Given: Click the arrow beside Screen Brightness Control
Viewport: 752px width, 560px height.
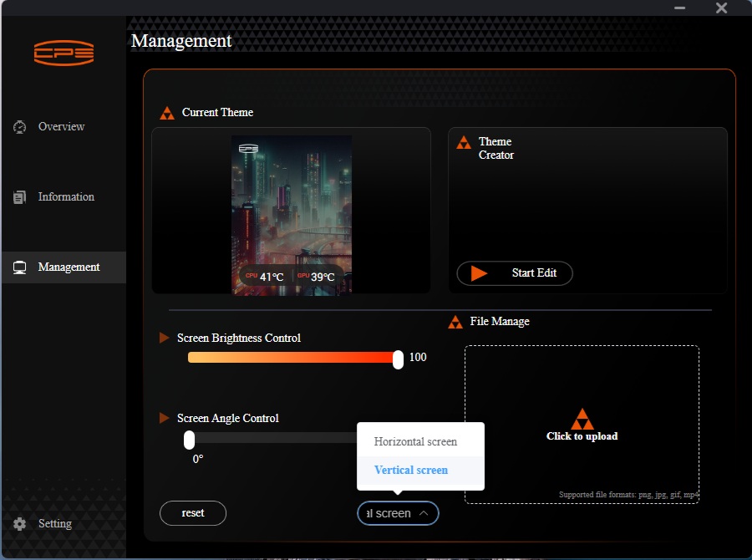Looking at the screenshot, I should [x=164, y=338].
